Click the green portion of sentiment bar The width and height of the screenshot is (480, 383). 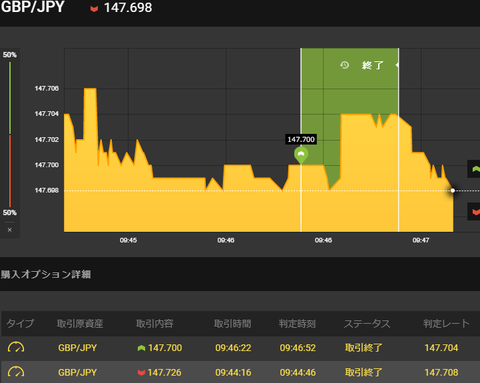tap(10, 98)
